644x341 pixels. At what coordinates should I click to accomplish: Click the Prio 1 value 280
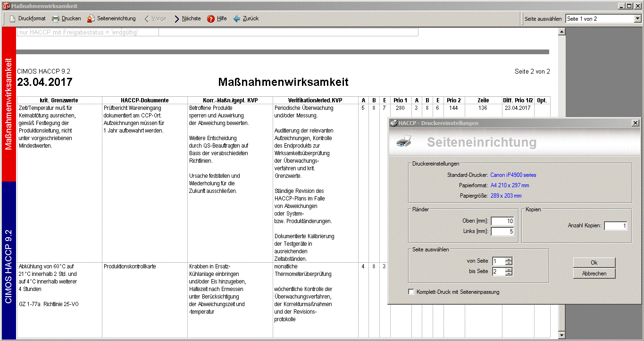coord(401,108)
